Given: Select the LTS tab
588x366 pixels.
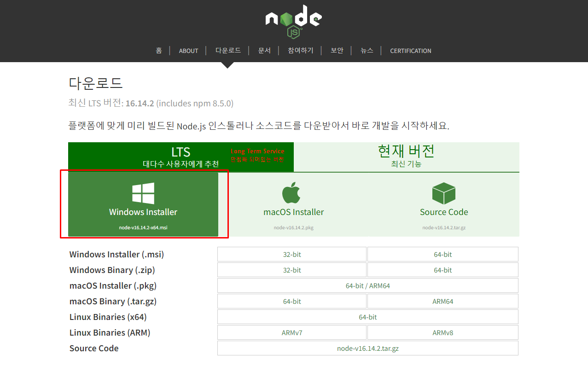Looking at the screenshot, I should [181, 157].
